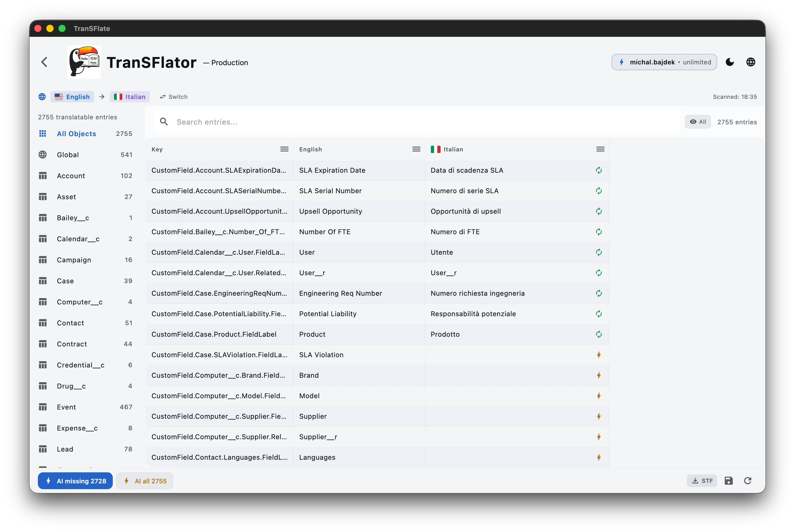The image size is (795, 532).
Task: Click the AI all 2755 button
Action: (145, 481)
